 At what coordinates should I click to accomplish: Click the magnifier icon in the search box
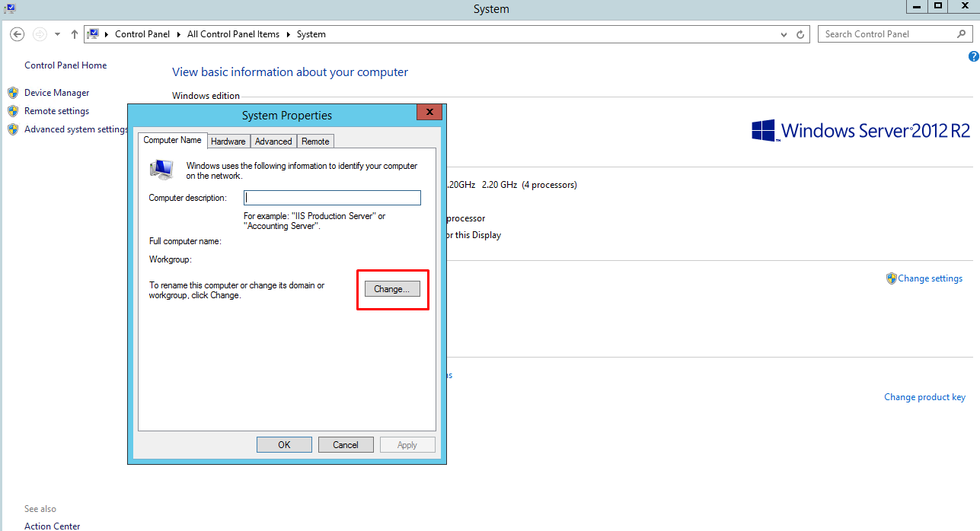[x=962, y=34]
